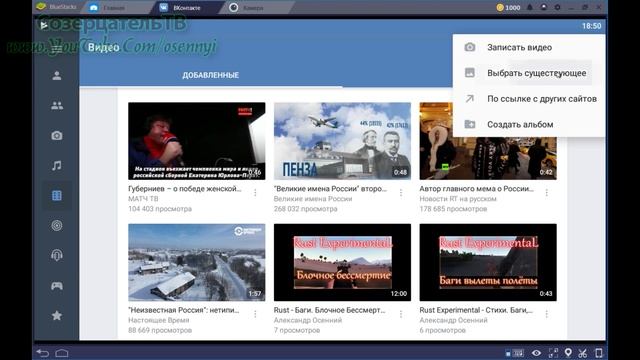Open the music note icon in sidebar
This screenshot has height=360, width=640.
(x=57, y=165)
